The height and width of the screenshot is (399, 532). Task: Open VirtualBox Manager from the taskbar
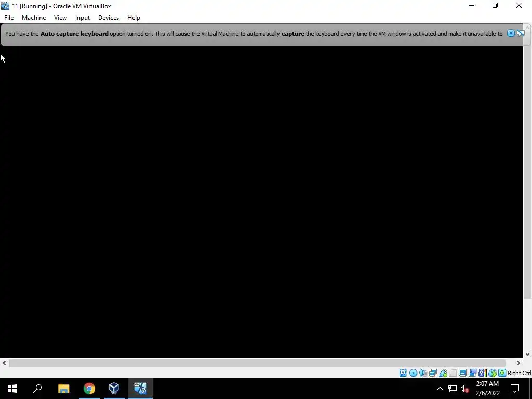pos(114,389)
